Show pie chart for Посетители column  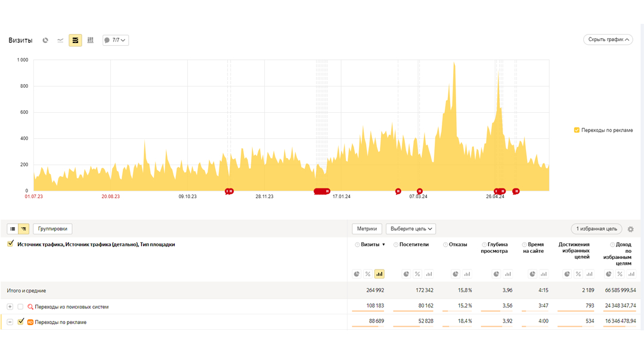[x=406, y=274]
